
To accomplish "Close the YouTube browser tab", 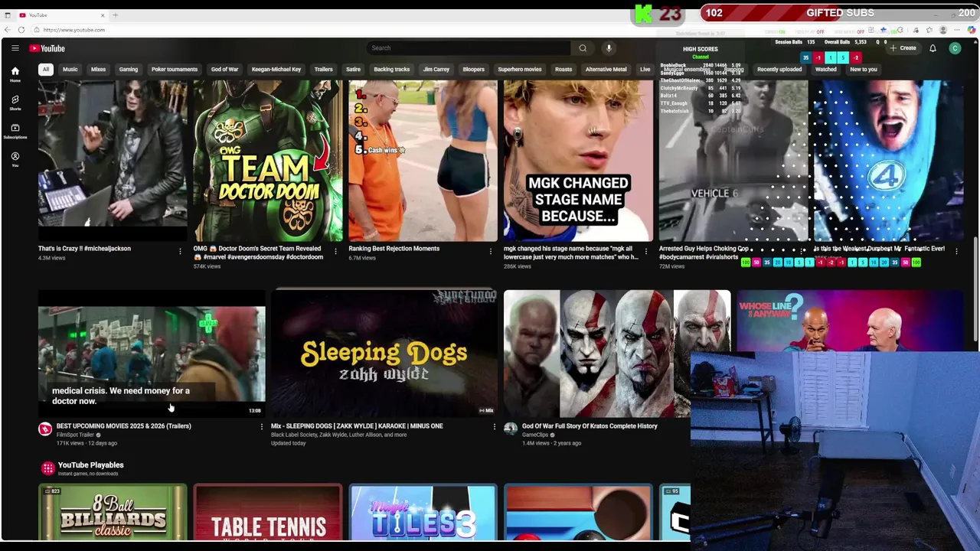I will click(x=103, y=15).
